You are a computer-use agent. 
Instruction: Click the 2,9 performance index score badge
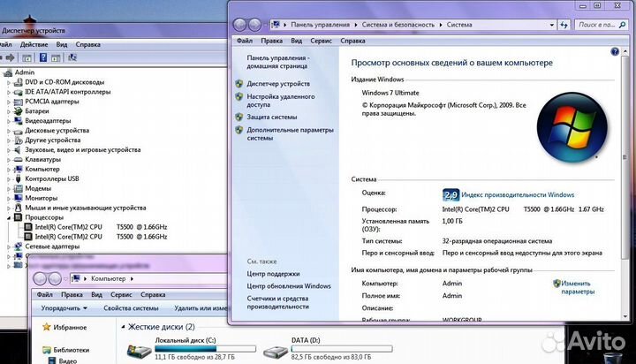450,194
